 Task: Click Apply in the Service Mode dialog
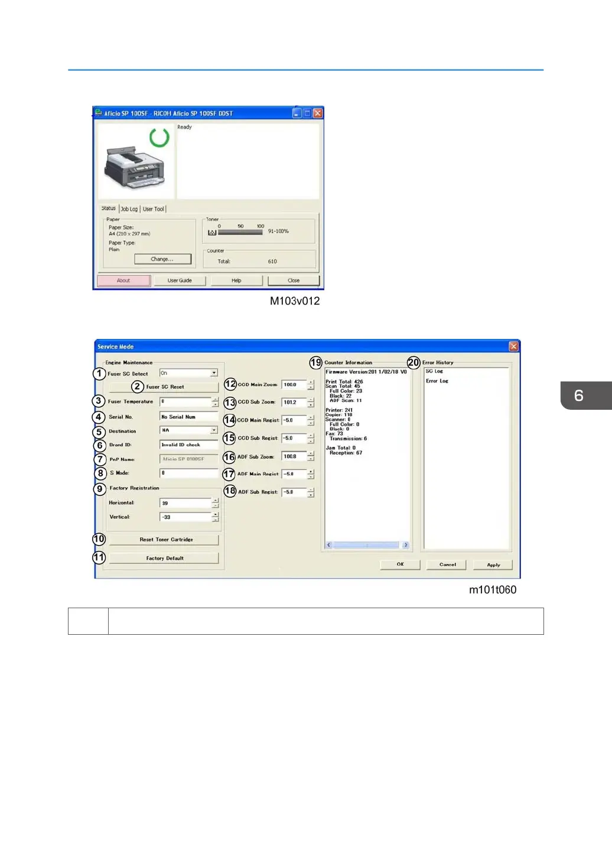(493, 564)
